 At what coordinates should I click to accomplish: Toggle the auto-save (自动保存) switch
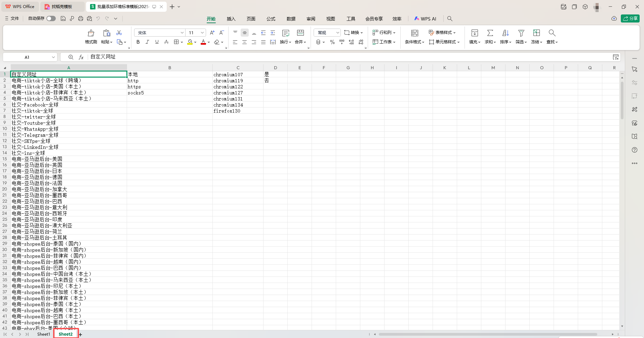click(51, 18)
